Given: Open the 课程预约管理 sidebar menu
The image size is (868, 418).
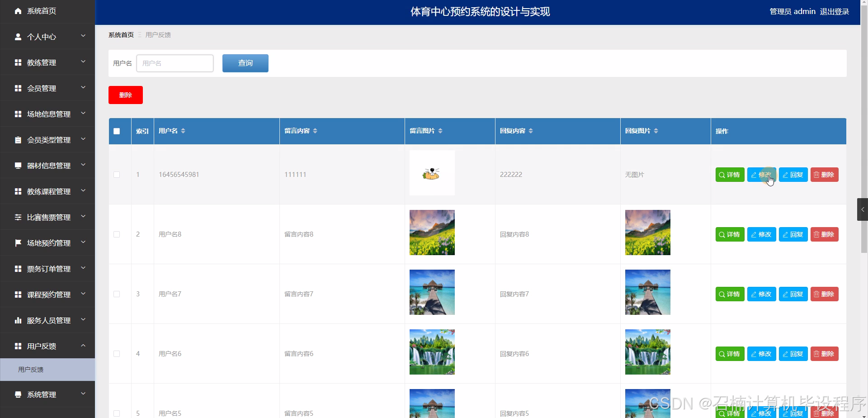Looking at the screenshot, I should 47,294.
